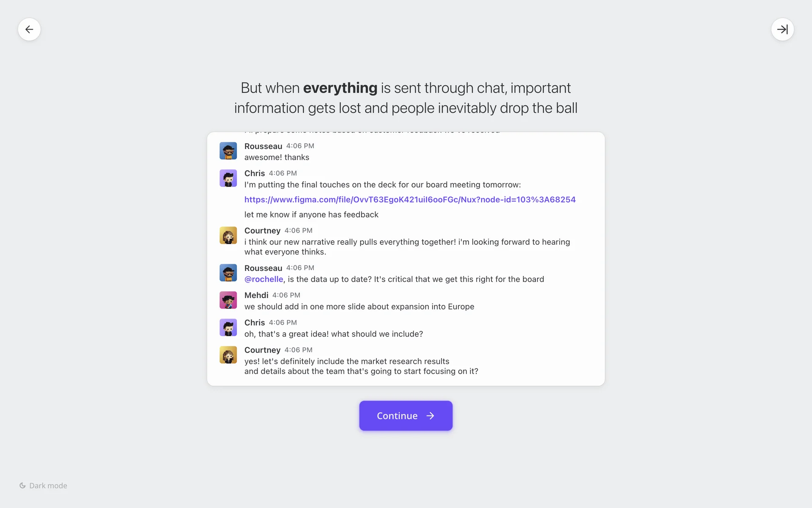Click the moon icon next to Dark mode

(22, 486)
